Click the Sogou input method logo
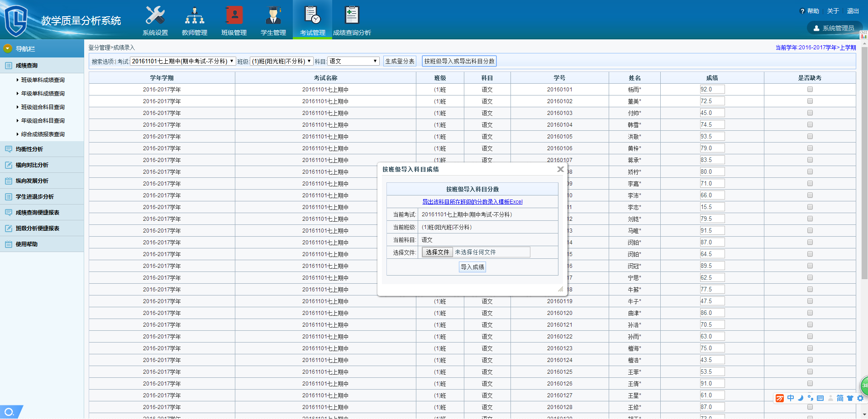The height and width of the screenshot is (419, 868). (x=780, y=398)
